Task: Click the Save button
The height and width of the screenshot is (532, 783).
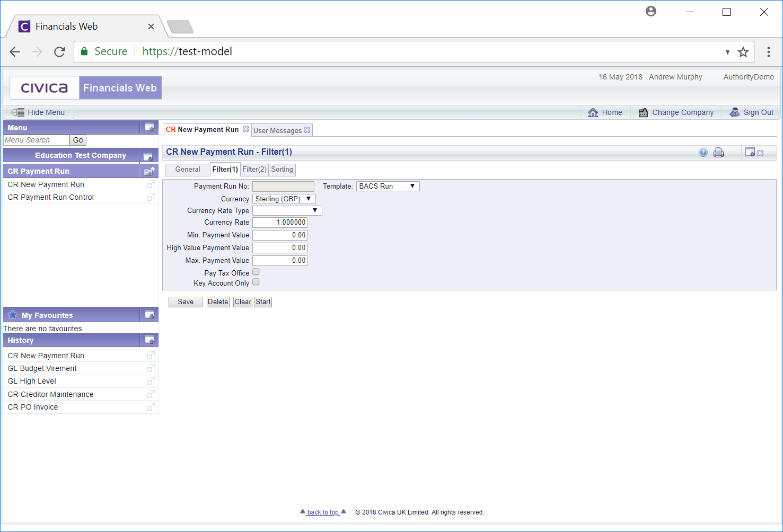Action: (186, 302)
